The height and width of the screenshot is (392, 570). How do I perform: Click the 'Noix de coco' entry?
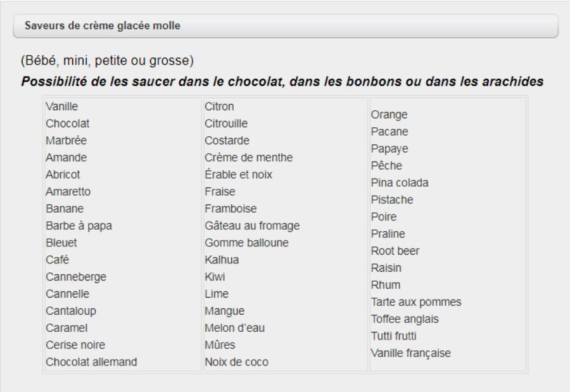[x=236, y=362]
